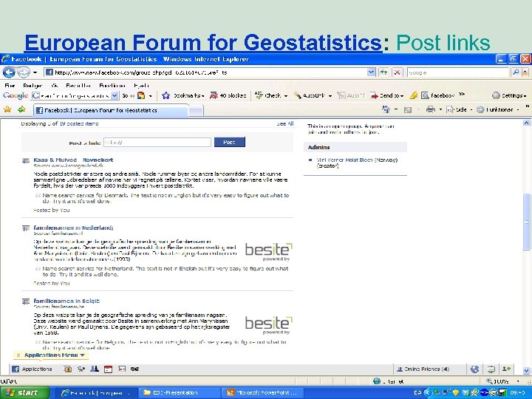Click the Groups application icon in bottom bar

(x=95, y=369)
